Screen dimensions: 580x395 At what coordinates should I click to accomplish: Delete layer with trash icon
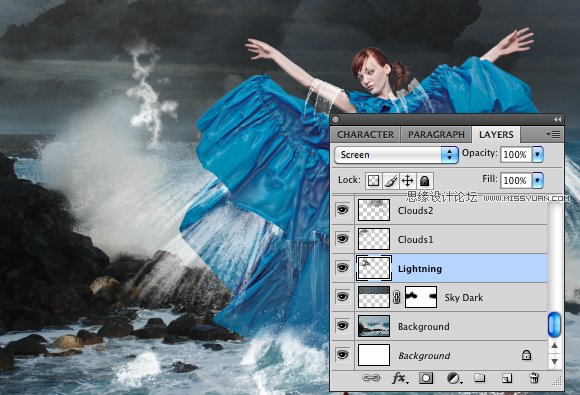click(534, 378)
